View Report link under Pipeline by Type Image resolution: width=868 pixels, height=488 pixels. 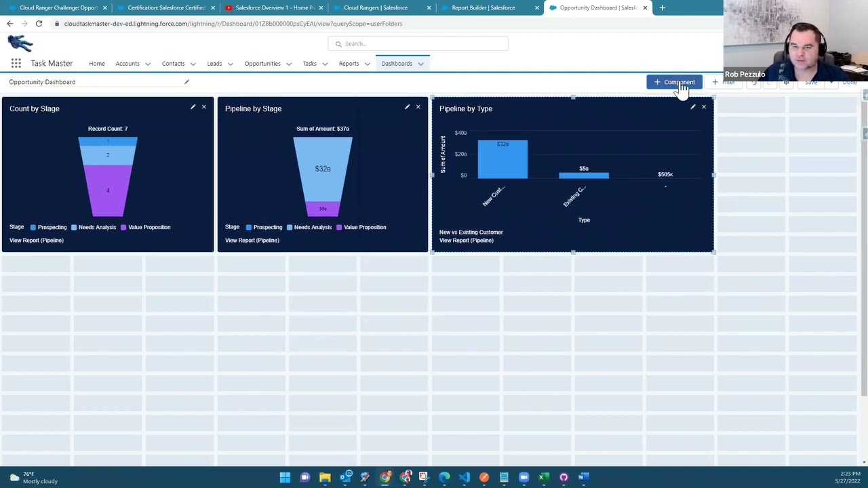point(467,240)
